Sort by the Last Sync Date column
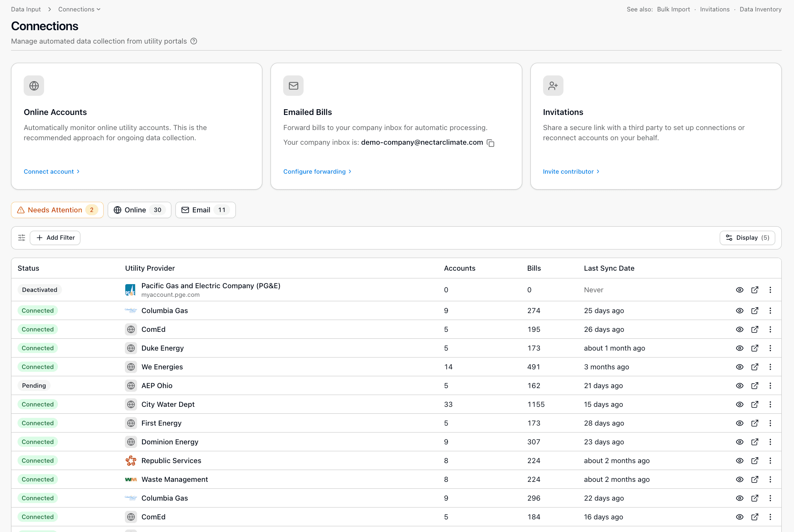This screenshot has width=794, height=532. [609, 268]
